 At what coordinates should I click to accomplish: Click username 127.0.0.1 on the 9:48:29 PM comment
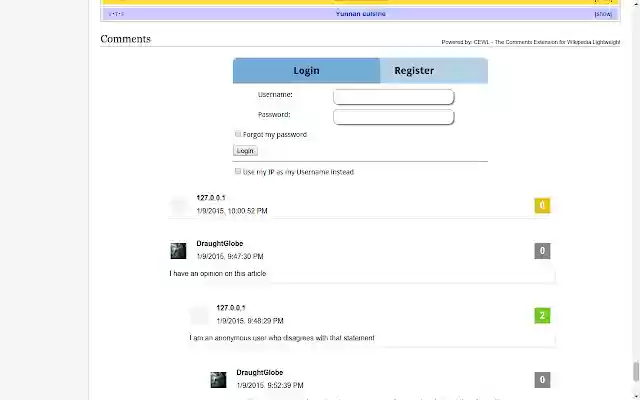[x=231, y=308]
